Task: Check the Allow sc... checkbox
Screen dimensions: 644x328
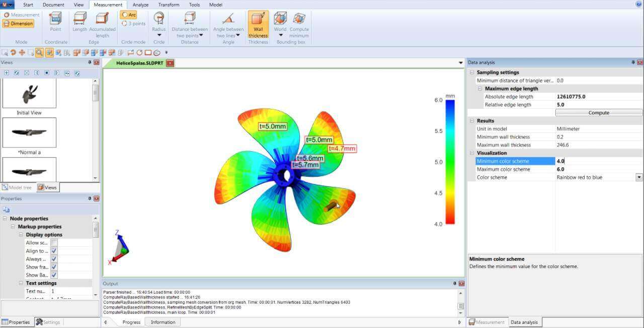Action: coord(54,243)
